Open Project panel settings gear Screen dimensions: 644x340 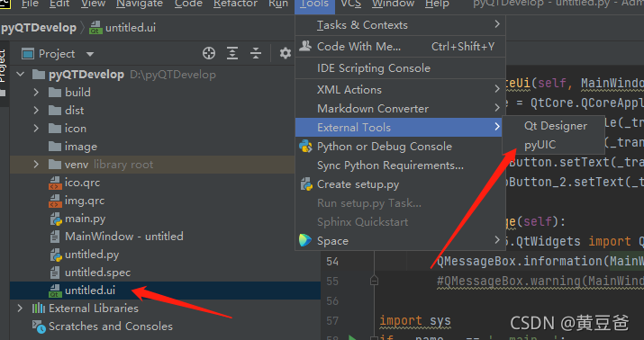[285, 53]
